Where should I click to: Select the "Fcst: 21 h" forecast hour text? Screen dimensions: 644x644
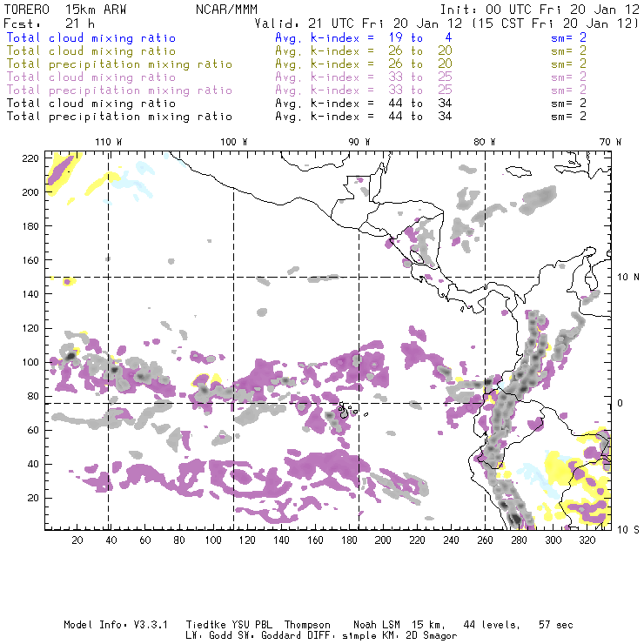[49, 23]
